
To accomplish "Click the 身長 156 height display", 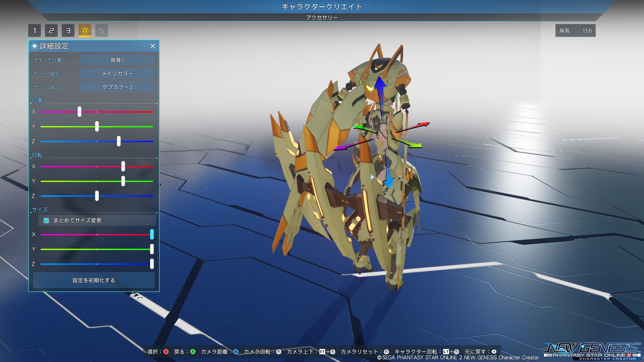I will [x=575, y=31].
